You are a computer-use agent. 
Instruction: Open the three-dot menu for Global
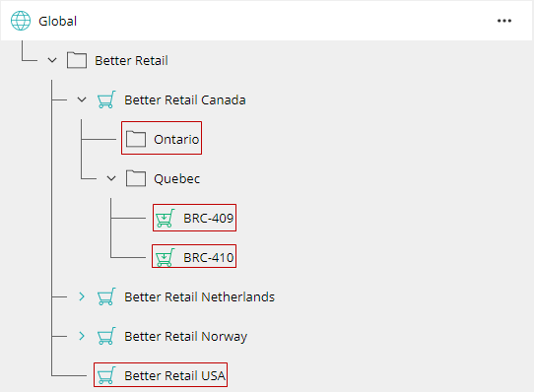(504, 21)
